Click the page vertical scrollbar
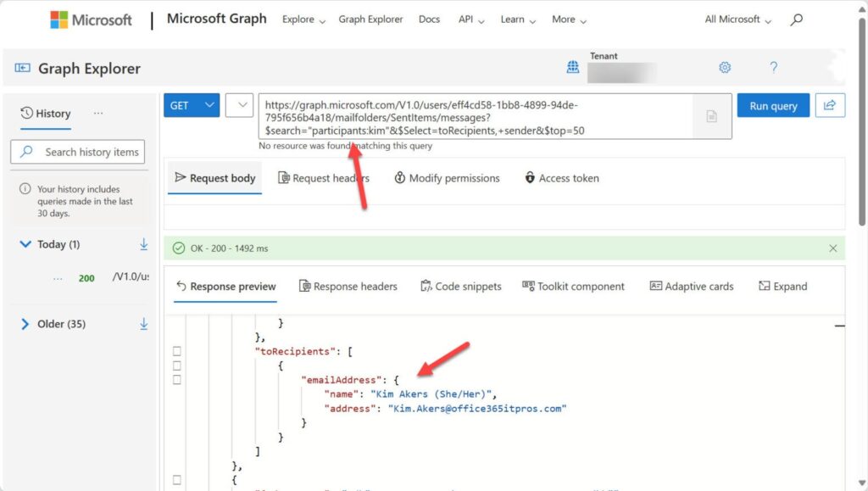This screenshot has height=491, width=868. [861, 122]
